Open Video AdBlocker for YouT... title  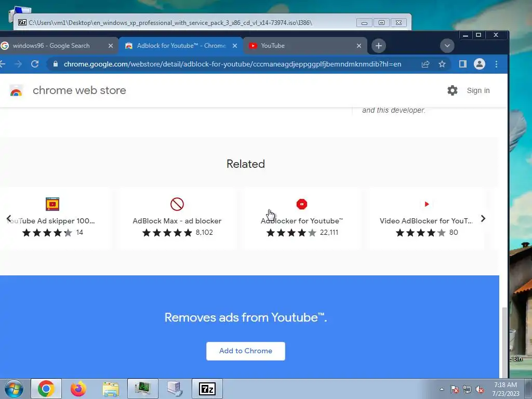click(x=426, y=221)
